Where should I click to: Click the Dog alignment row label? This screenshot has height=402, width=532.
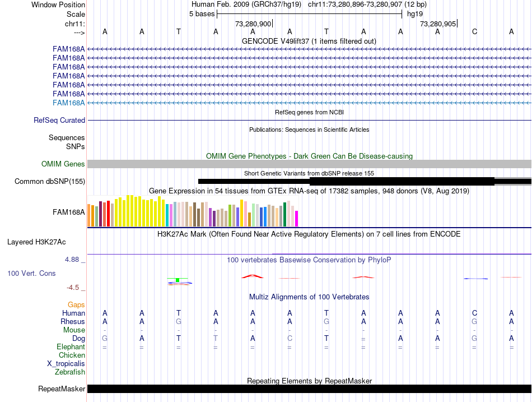(x=79, y=339)
